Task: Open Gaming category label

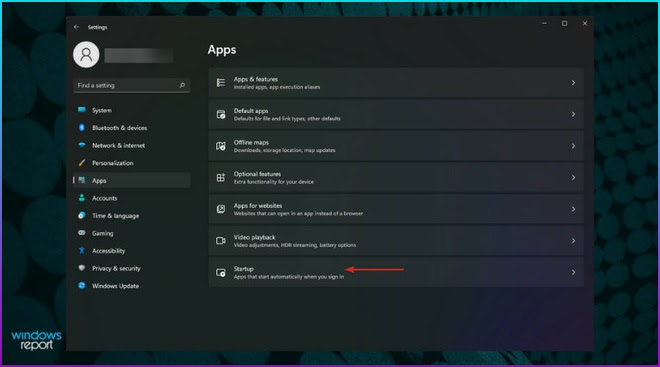Action: (103, 233)
